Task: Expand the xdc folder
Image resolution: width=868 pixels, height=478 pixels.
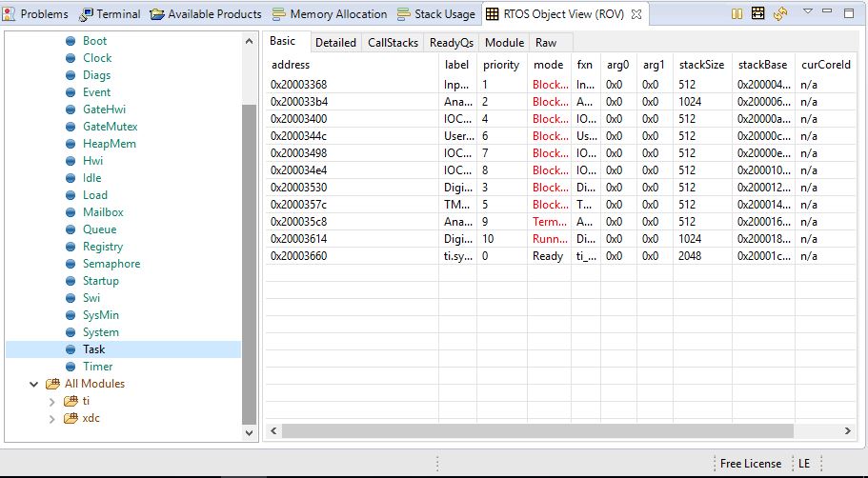Action: (x=52, y=419)
